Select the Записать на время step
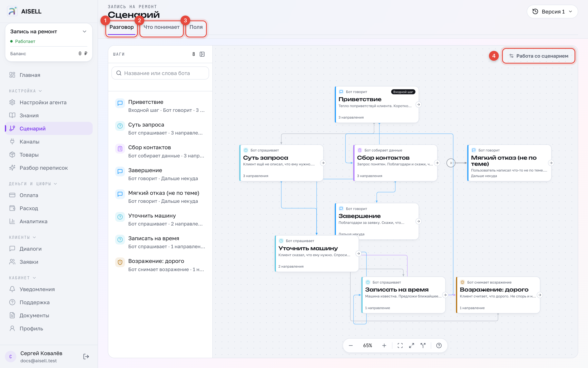 coord(160,242)
